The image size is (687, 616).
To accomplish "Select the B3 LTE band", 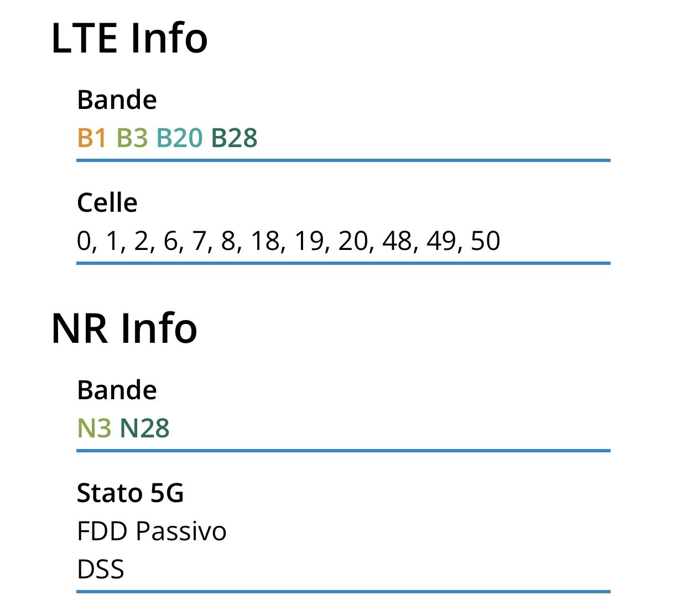I will pyautogui.click(x=132, y=138).
